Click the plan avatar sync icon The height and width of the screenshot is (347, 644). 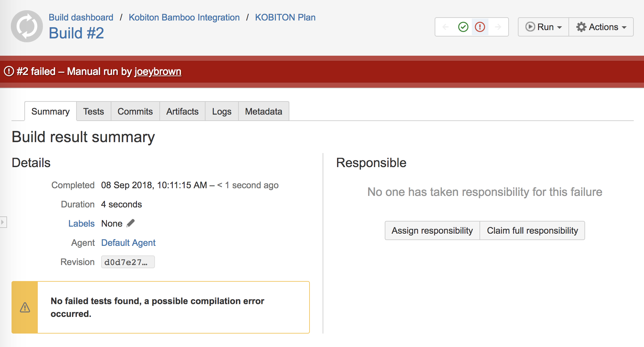click(27, 26)
